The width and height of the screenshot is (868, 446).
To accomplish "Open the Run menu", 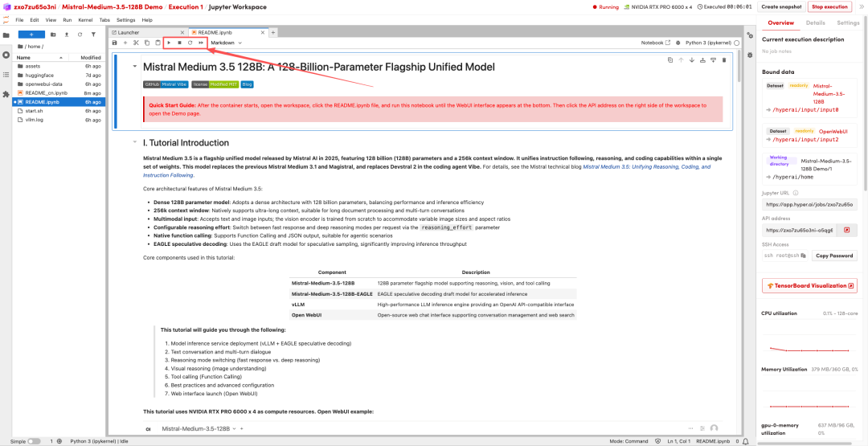I will click(x=67, y=20).
